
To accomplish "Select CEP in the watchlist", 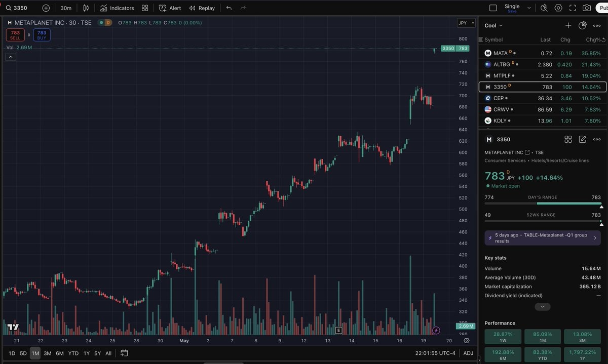I will coord(543,98).
